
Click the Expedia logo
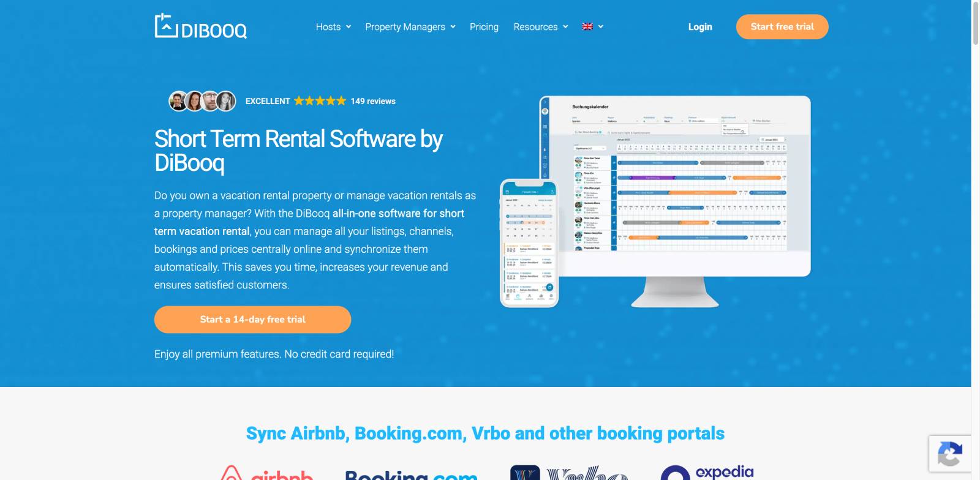pos(707,473)
